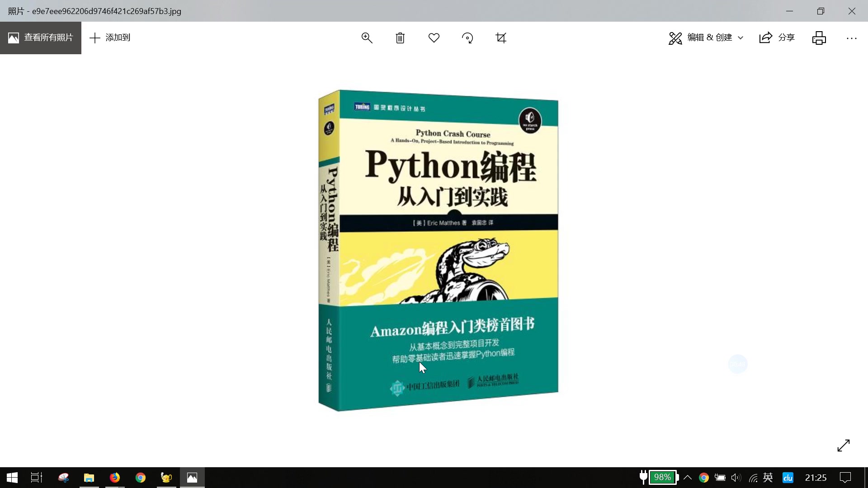Click the paint palette taskbar icon
The height and width of the screenshot is (488, 868).
[63, 478]
